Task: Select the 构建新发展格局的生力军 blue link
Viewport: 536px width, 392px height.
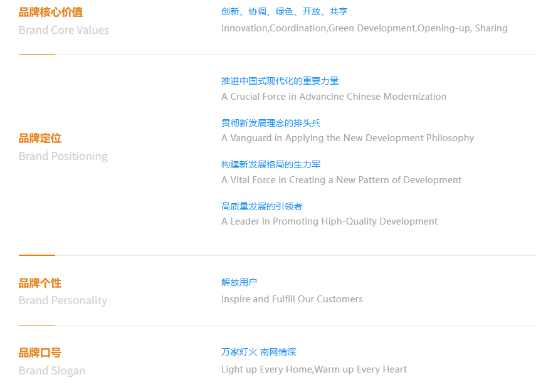Action: 271,164
